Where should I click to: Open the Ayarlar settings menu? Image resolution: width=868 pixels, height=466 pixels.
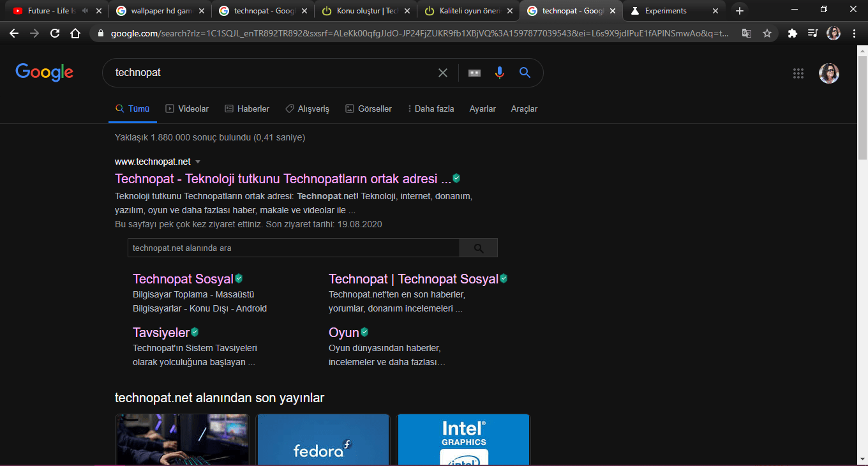click(x=483, y=109)
